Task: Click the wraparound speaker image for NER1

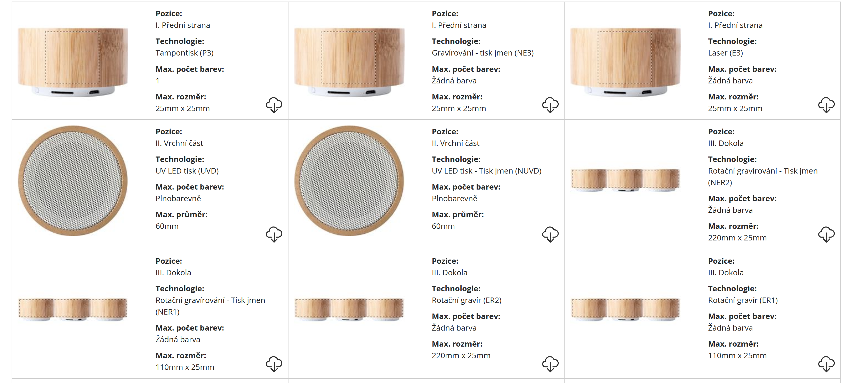Action: 73,309
